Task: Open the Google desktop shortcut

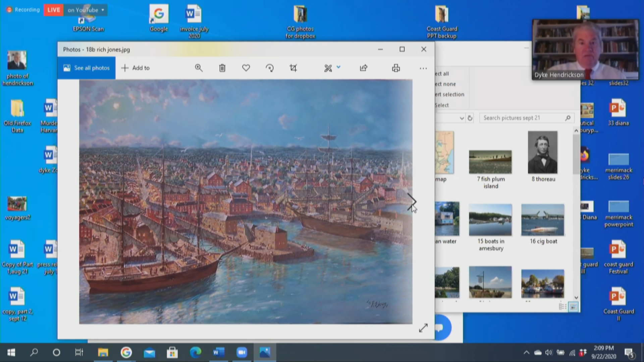Action: 159,18
